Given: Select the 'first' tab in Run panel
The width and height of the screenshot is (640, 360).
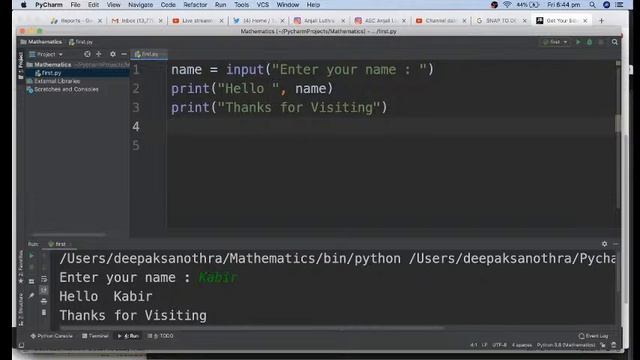Looking at the screenshot, I should click(60, 244).
